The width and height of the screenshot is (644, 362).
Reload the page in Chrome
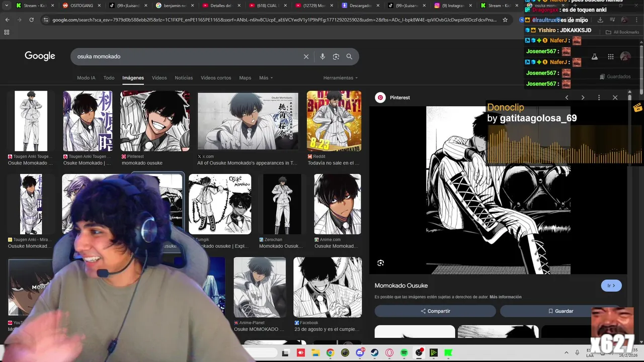(x=31, y=20)
